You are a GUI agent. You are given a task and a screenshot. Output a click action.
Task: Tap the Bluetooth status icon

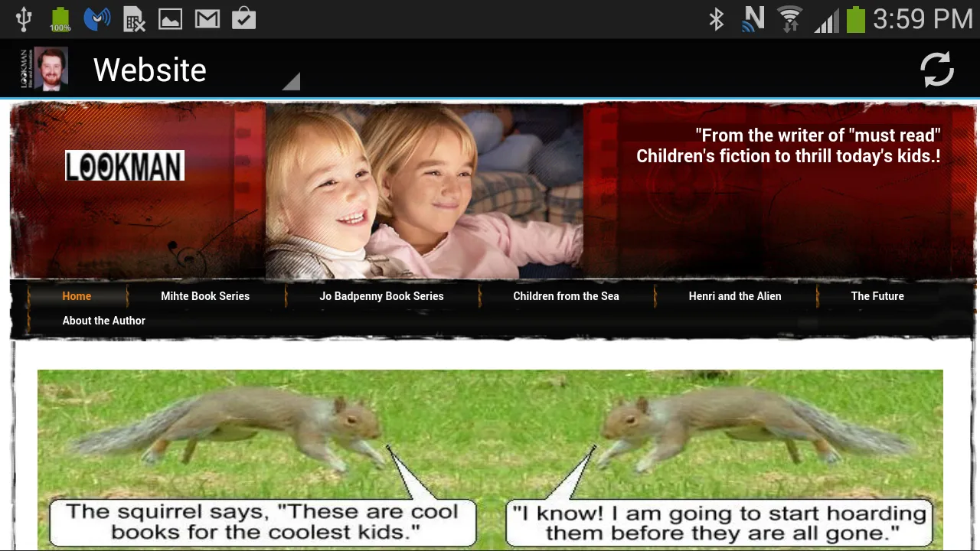(717, 18)
